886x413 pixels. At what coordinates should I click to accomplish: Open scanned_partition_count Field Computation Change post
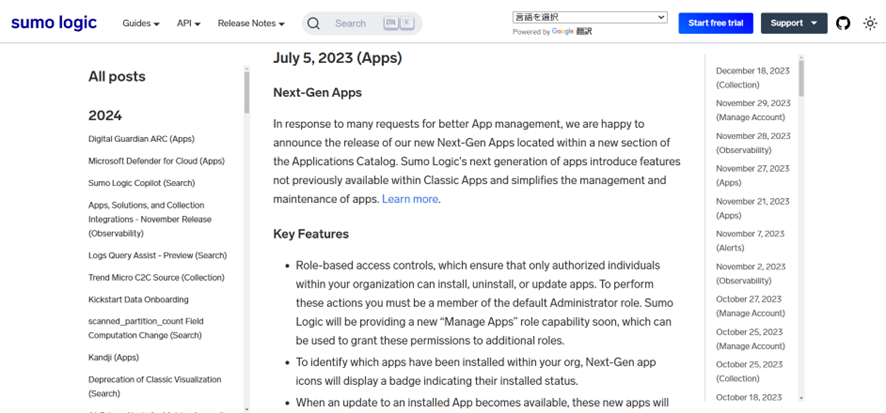(146, 328)
